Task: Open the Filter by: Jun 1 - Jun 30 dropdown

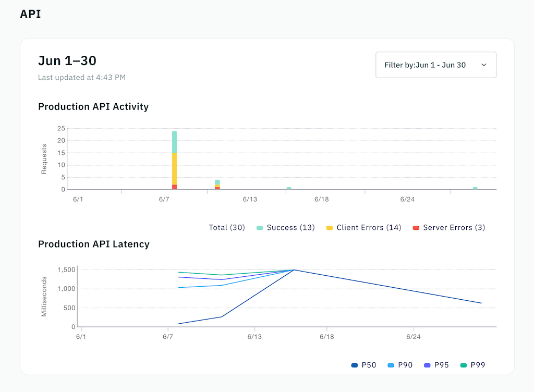Action: point(436,65)
